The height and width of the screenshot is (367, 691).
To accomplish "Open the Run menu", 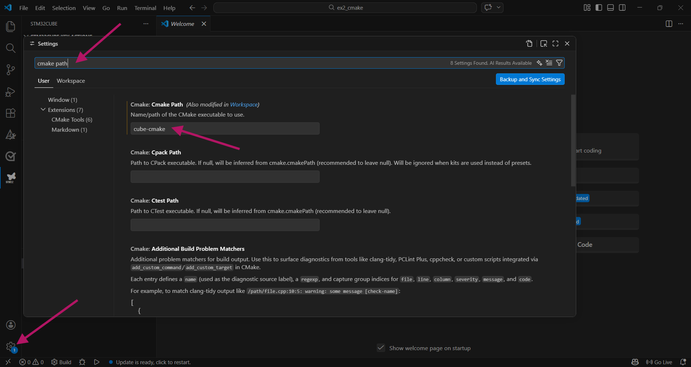I will [122, 8].
